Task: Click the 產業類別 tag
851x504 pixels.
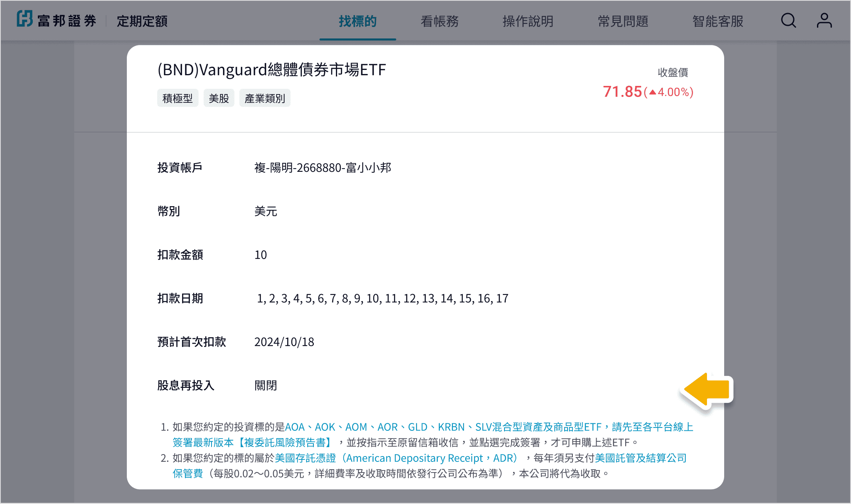Action: 265,98
